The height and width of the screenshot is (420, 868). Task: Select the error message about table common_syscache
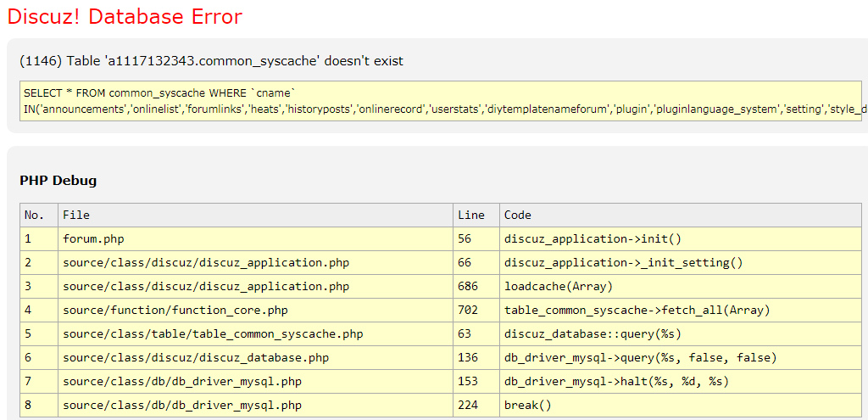(211, 61)
